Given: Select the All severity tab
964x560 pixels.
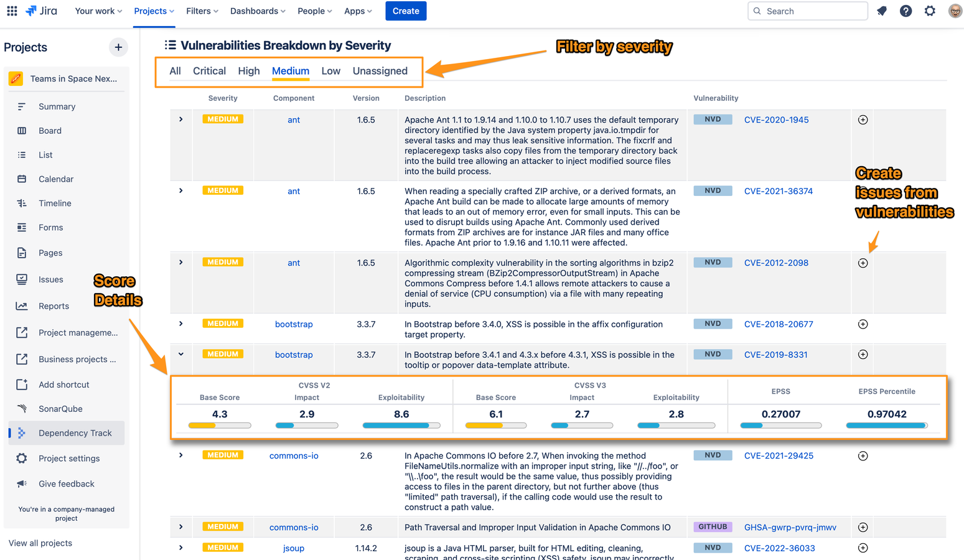Looking at the screenshot, I should click(x=175, y=71).
